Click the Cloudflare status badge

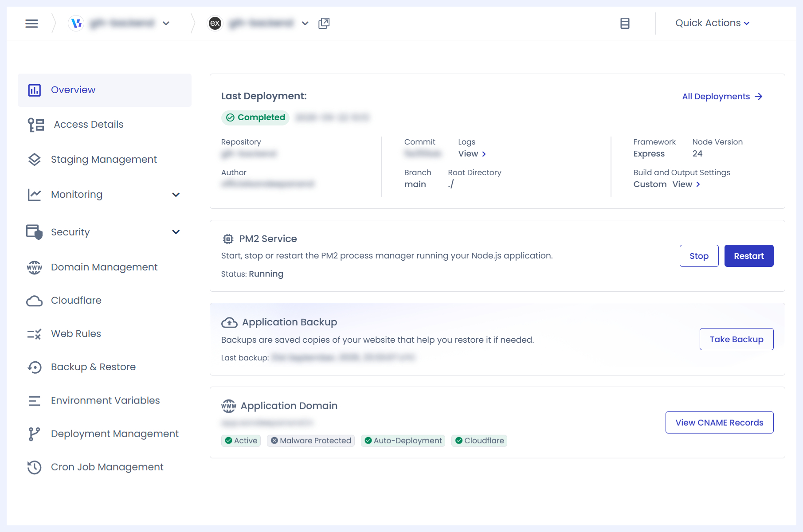click(479, 441)
